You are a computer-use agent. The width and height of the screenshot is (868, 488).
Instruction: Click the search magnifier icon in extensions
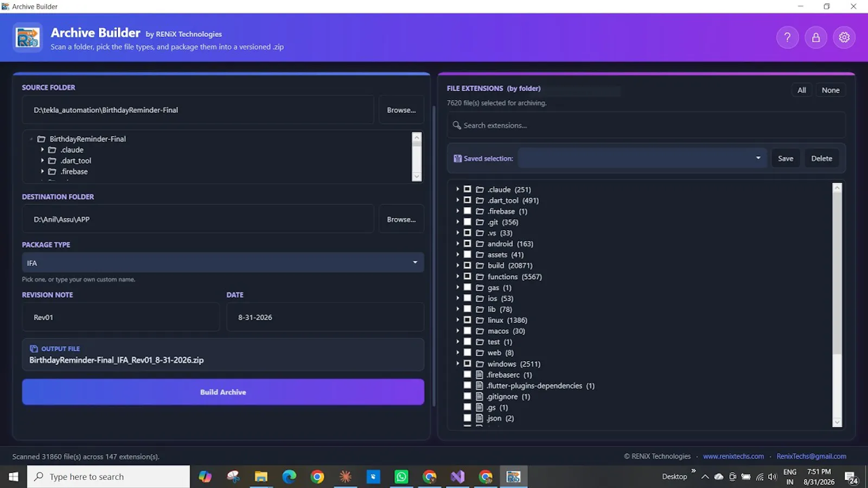click(x=457, y=125)
